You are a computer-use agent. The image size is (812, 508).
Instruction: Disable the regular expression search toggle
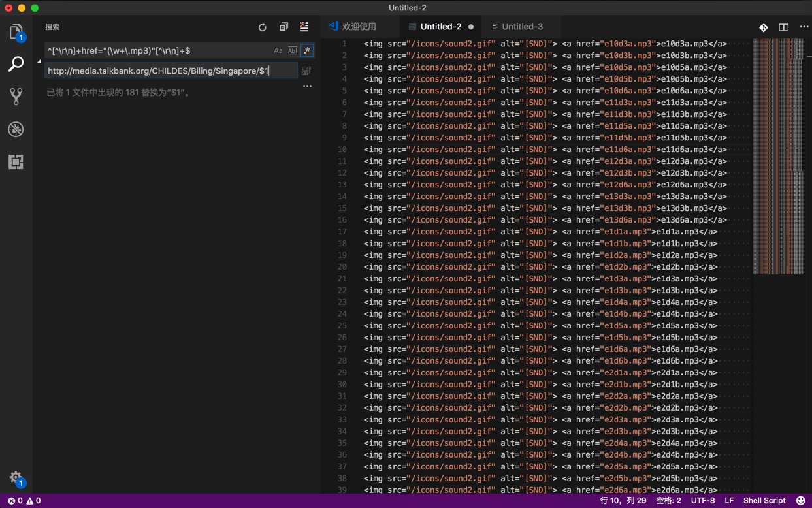tap(307, 50)
